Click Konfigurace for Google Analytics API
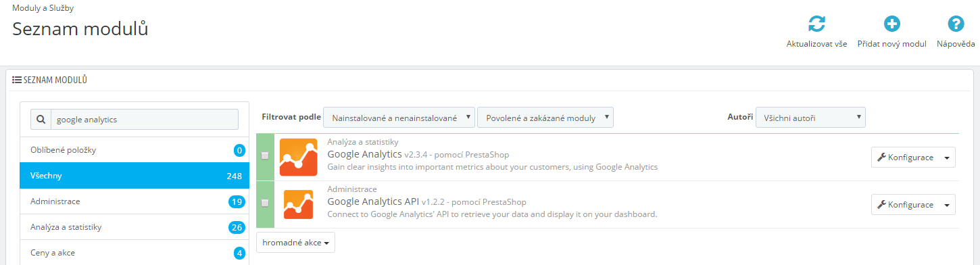 pos(906,205)
